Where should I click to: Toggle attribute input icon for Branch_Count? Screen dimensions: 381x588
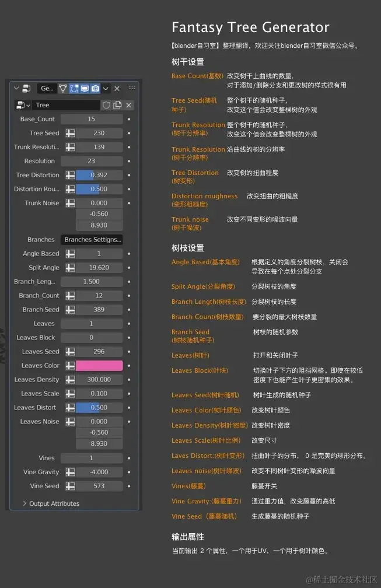coord(70,296)
